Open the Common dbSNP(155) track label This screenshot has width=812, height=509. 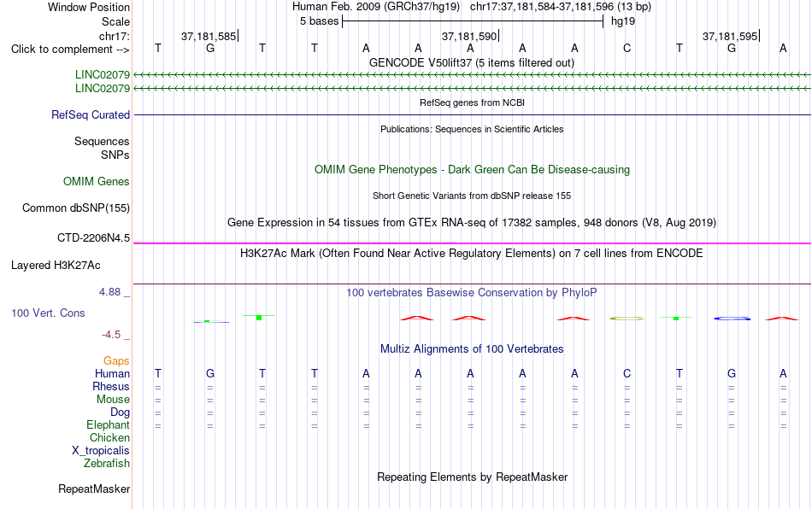coord(75,208)
